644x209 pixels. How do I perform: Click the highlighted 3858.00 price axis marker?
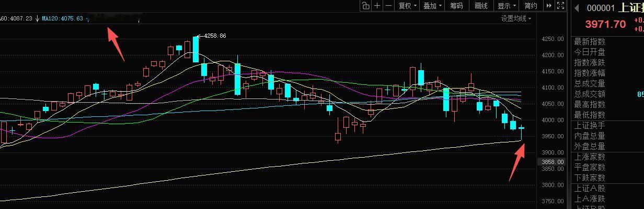551,162
